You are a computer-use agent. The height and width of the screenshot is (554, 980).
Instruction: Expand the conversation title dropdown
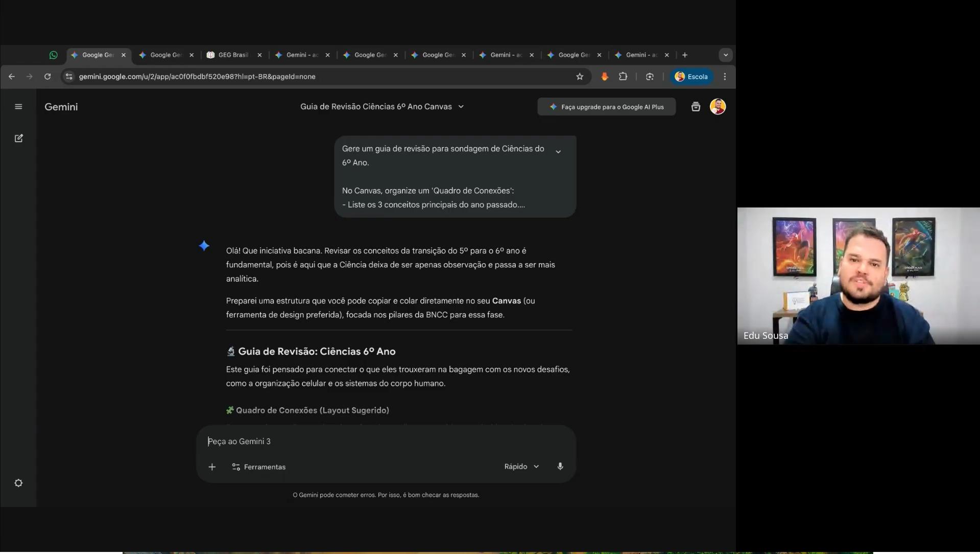click(x=461, y=107)
